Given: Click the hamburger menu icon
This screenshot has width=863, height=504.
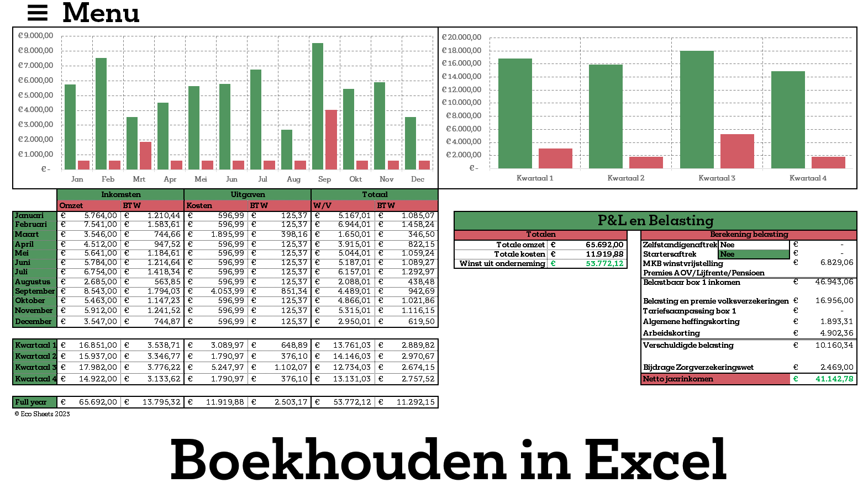Looking at the screenshot, I should [x=38, y=13].
